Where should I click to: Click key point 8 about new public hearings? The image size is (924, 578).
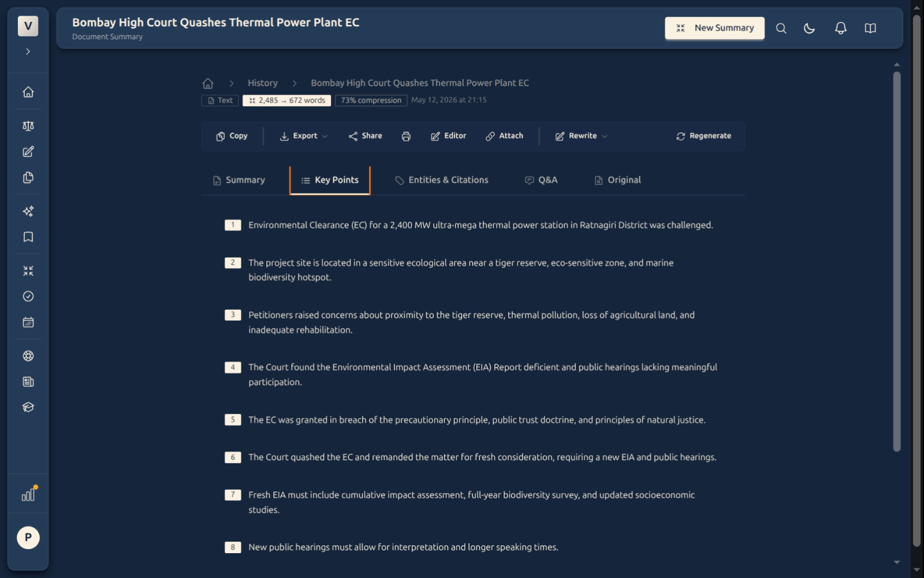pyautogui.click(x=474, y=547)
